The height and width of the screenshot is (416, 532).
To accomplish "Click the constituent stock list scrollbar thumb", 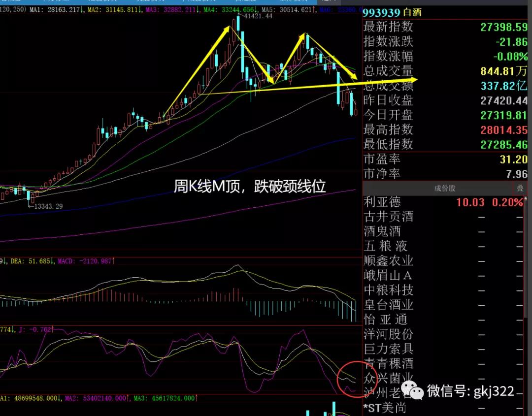I will 526,259.
